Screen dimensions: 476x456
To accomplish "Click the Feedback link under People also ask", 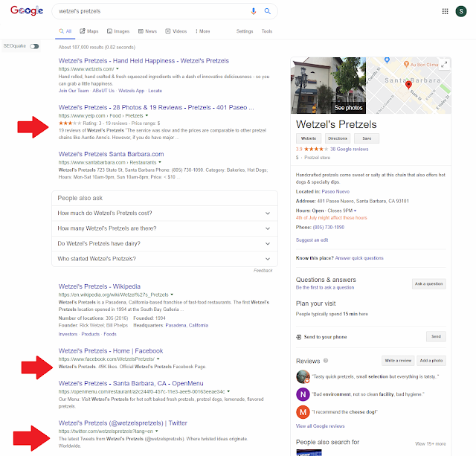I will (x=263, y=271).
